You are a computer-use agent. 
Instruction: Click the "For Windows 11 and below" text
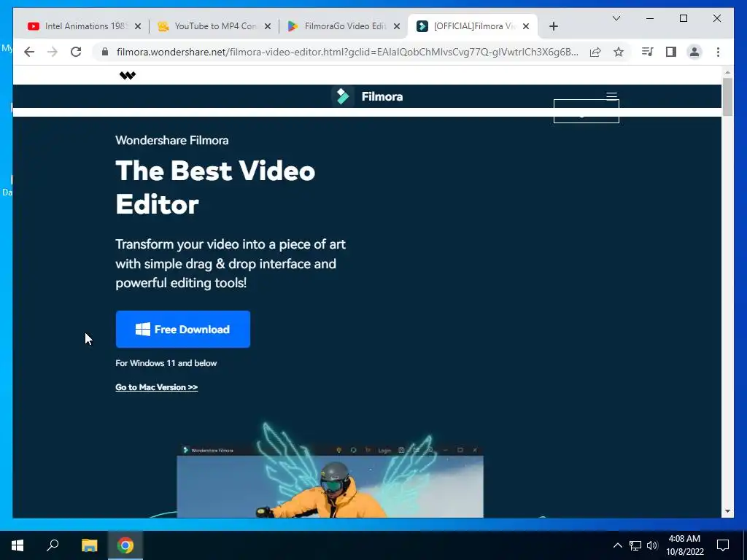[x=166, y=363]
